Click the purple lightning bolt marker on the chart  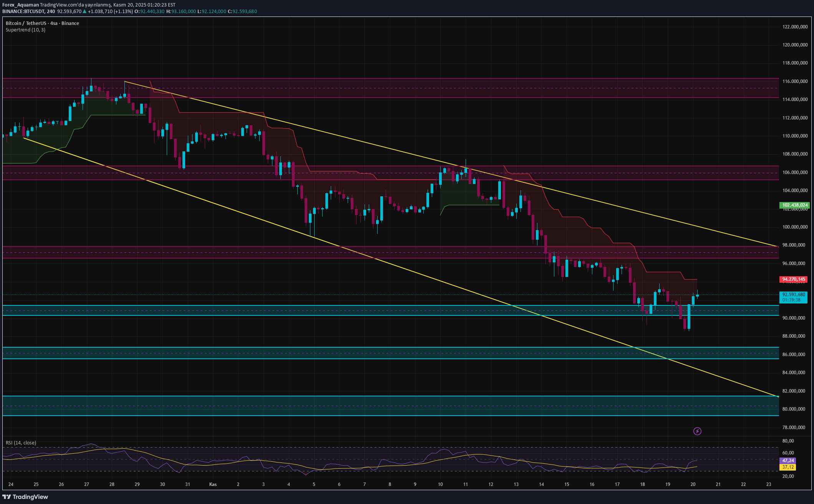698,431
